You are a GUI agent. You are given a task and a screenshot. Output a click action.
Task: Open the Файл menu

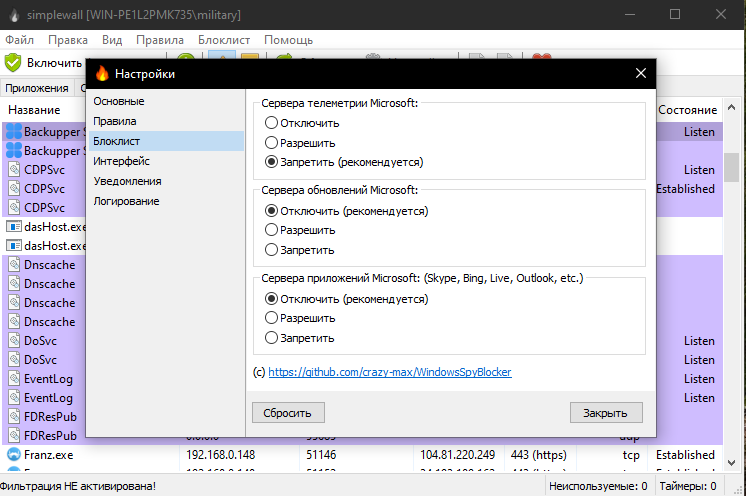(20, 40)
